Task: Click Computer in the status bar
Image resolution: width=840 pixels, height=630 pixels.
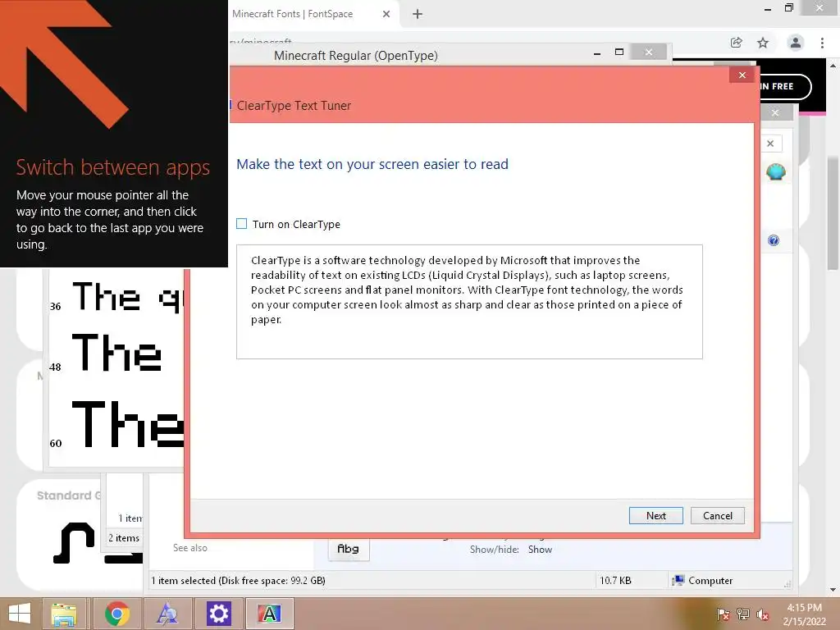Action: pos(703,581)
